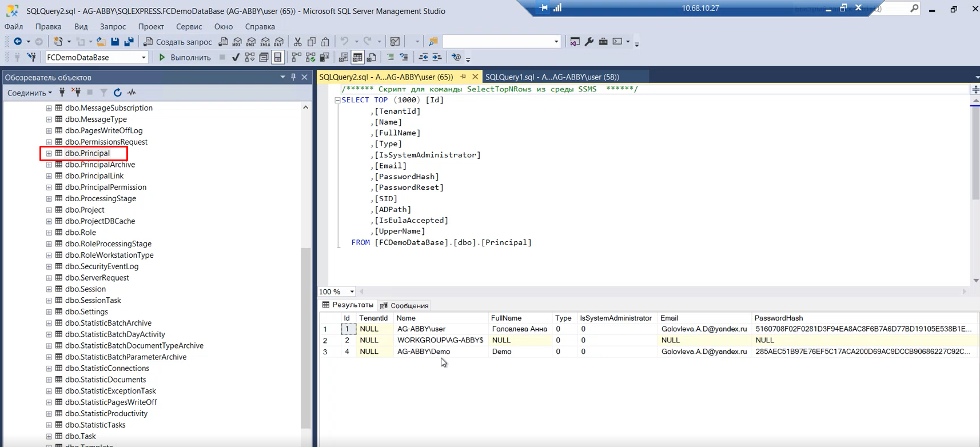This screenshot has width=980, height=447.
Task: Click the Parse checkmark icon
Action: coord(236,57)
